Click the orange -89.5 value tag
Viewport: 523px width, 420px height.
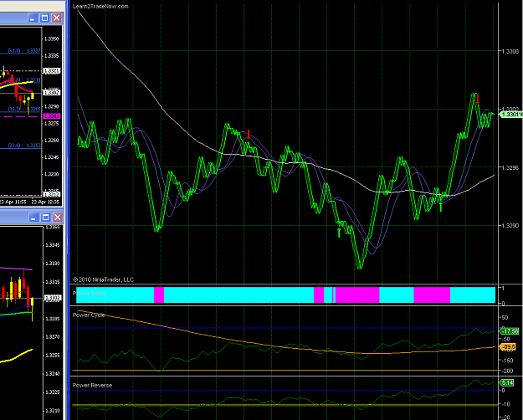pyautogui.click(x=508, y=347)
